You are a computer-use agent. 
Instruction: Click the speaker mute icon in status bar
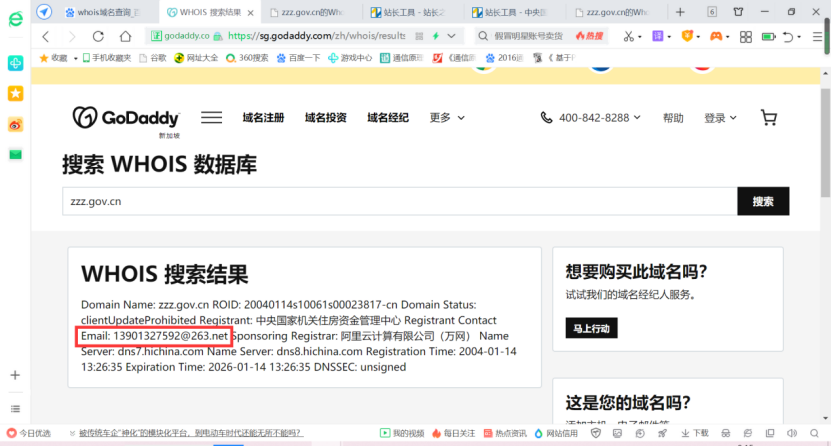pos(792,433)
